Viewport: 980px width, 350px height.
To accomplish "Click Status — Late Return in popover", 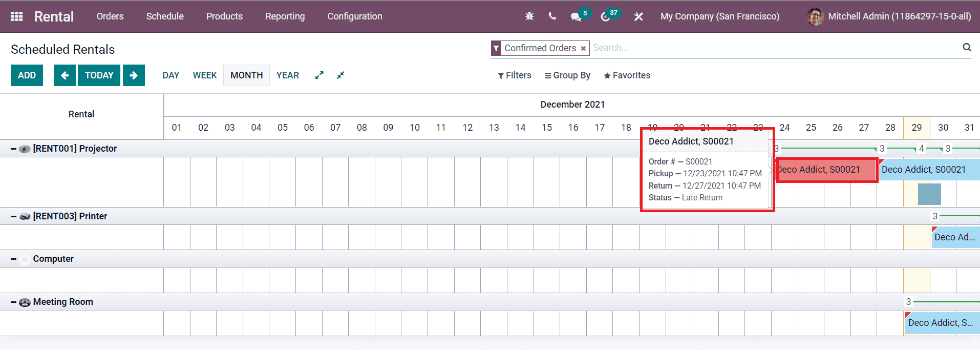I will (686, 198).
